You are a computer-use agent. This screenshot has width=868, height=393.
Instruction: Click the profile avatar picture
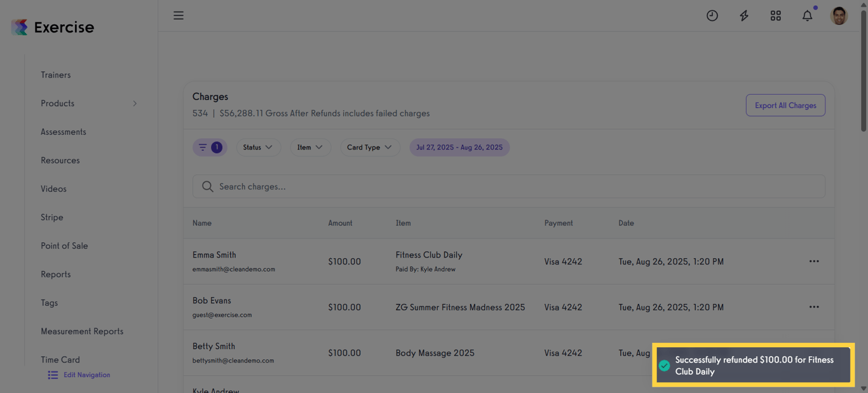pos(839,15)
